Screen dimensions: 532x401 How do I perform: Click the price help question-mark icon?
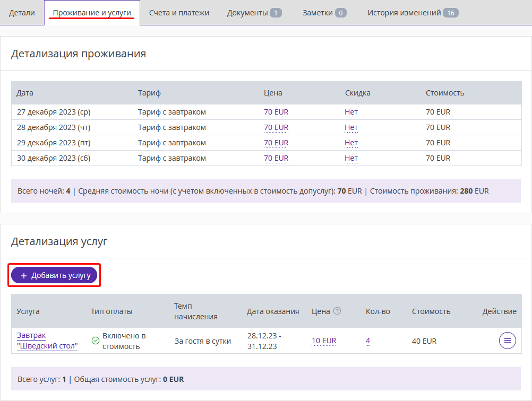point(337,311)
